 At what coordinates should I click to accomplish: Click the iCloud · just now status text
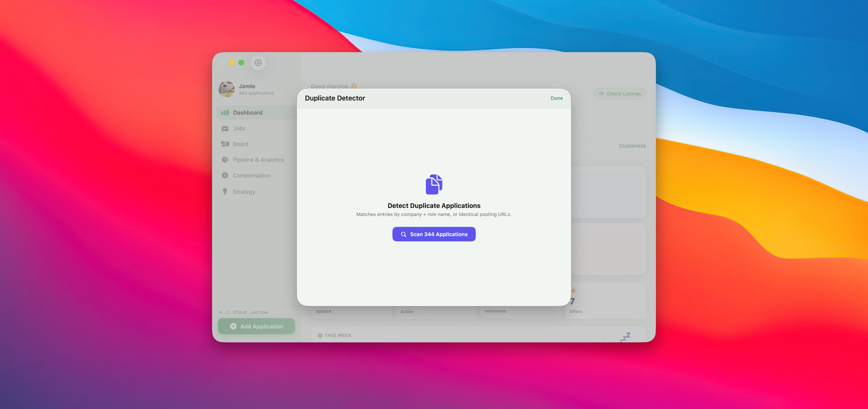click(250, 312)
